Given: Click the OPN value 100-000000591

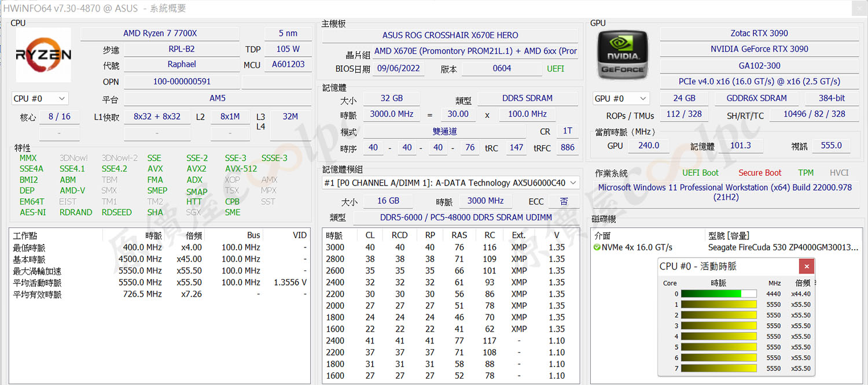Looking at the screenshot, I should (182, 82).
